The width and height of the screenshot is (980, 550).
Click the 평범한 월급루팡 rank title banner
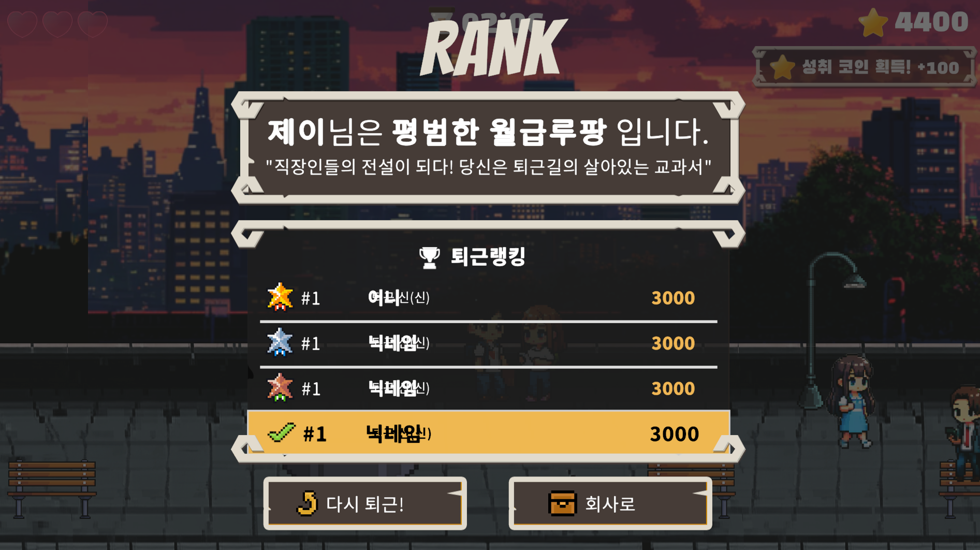pos(488,148)
